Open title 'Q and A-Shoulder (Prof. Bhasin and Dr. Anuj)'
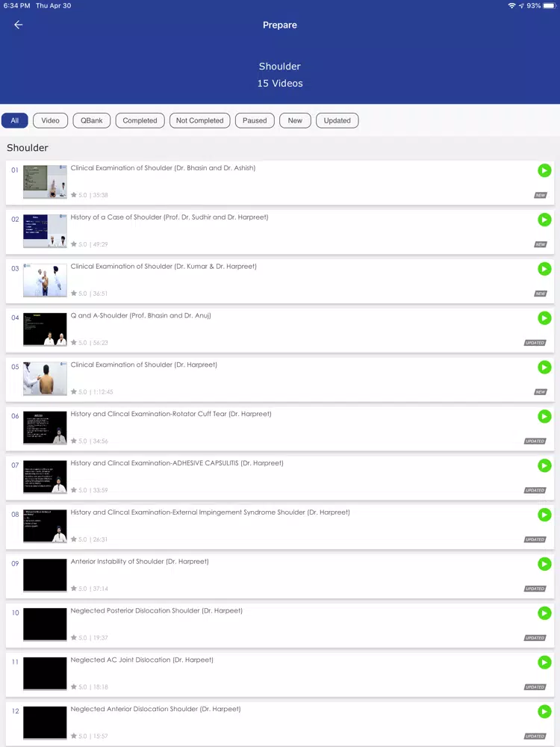This screenshot has height=747, width=560. [x=140, y=315]
